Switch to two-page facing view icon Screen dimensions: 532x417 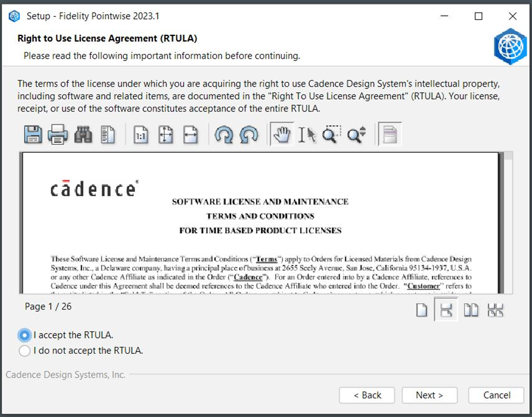point(471,310)
